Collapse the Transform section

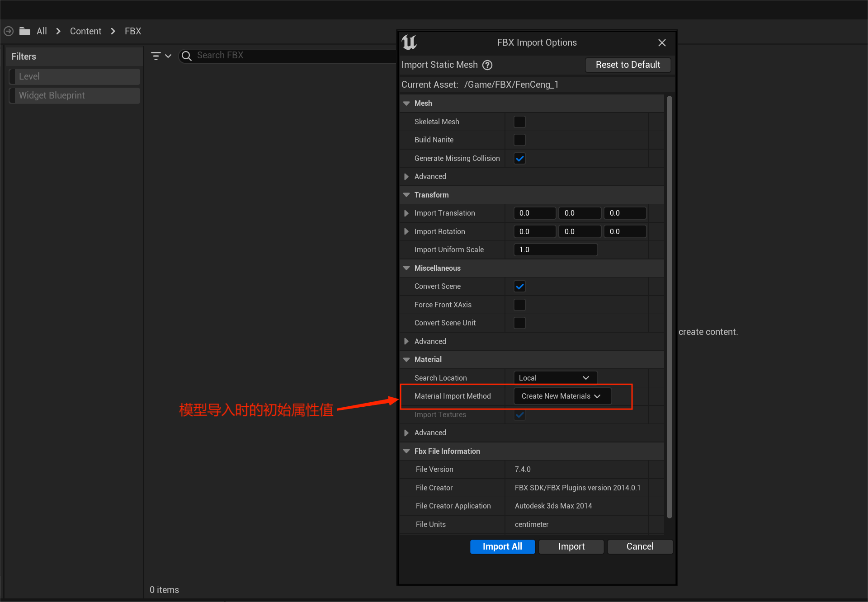pyautogui.click(x=406, y=195)
